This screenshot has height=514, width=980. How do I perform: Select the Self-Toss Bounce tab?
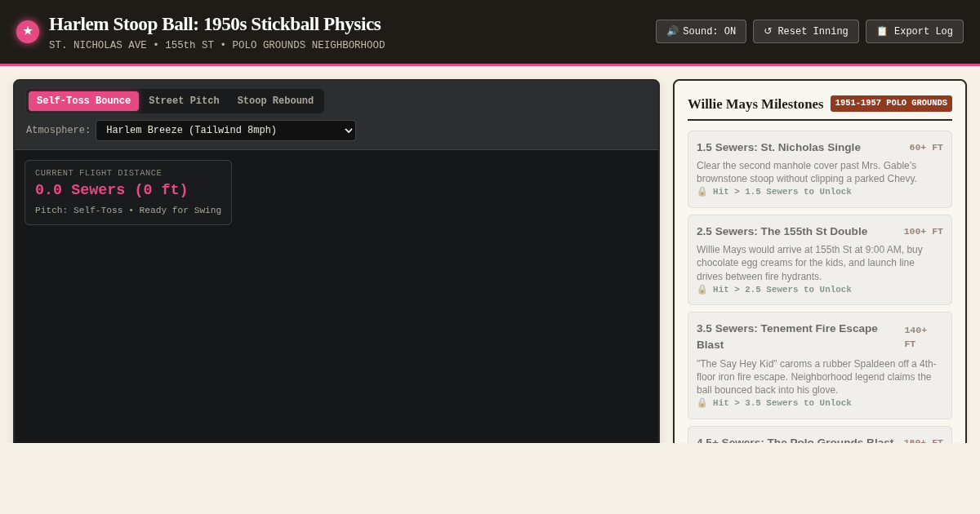tap(83, 101)
